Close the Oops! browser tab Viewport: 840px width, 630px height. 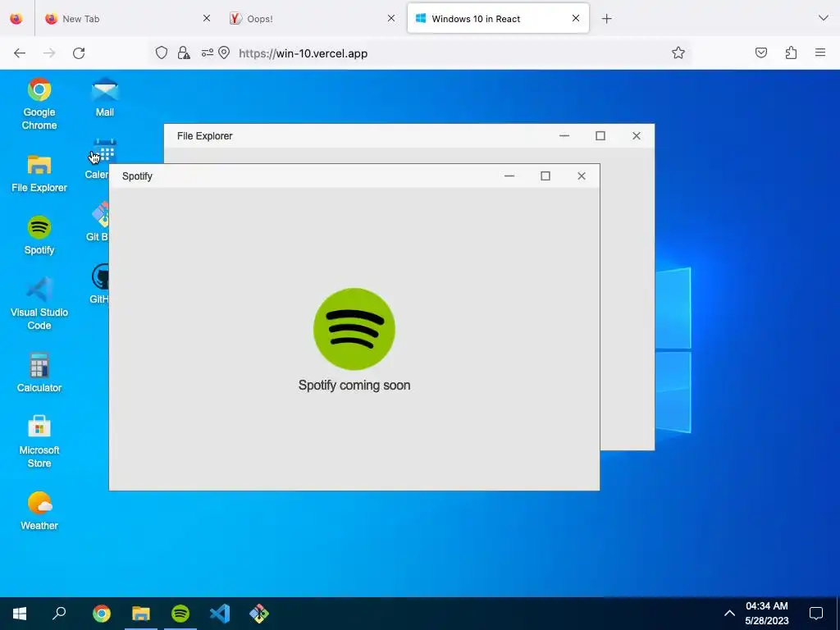(x=391, y=18)
